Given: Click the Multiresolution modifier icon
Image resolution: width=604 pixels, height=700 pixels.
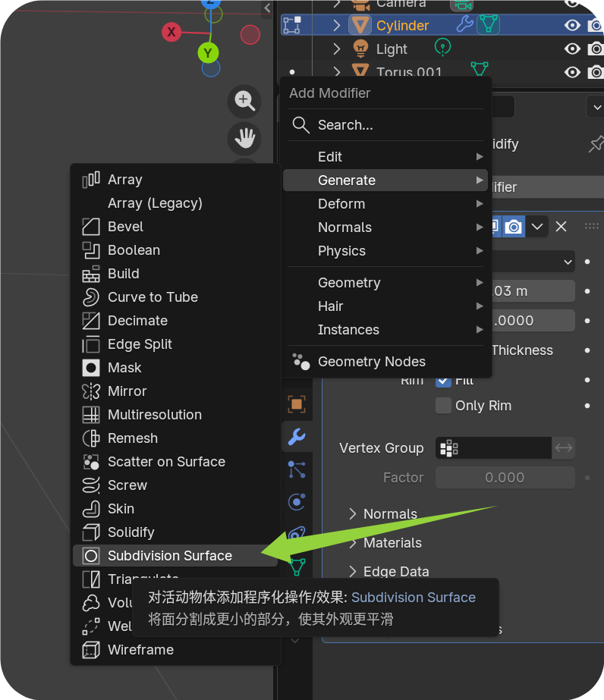Looking at the screenshot, I should point(91,415).
